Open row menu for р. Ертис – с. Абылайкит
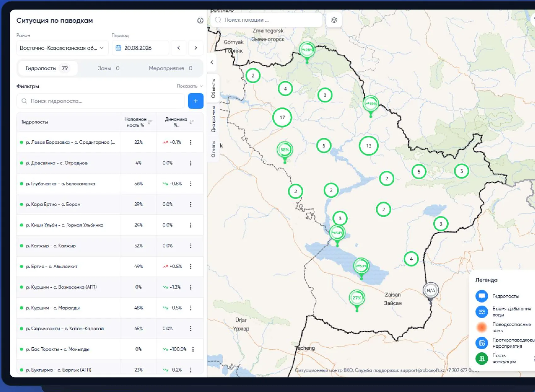Viewport: 535px width, 392px height. (191, 266)
